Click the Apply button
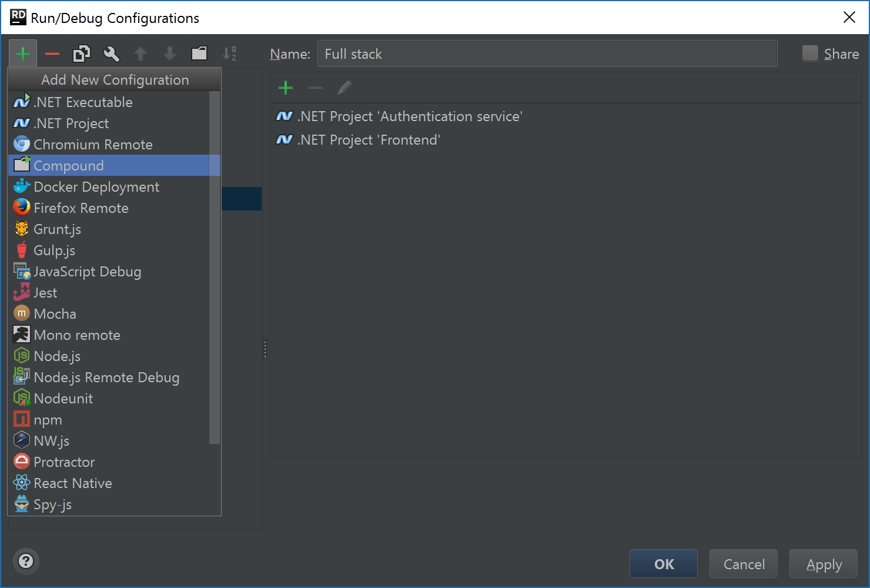 click(x=824, y=564)
